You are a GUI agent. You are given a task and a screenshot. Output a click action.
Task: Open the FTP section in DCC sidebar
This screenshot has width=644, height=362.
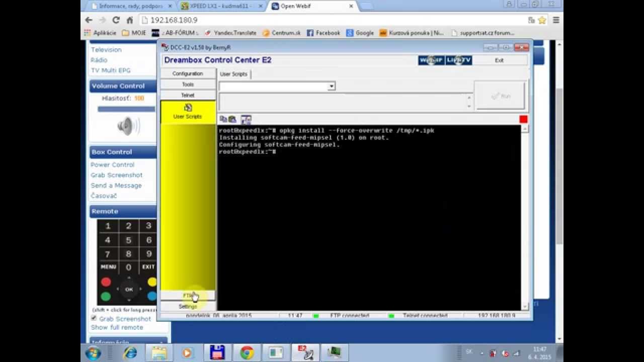click(x=188, y=296)
